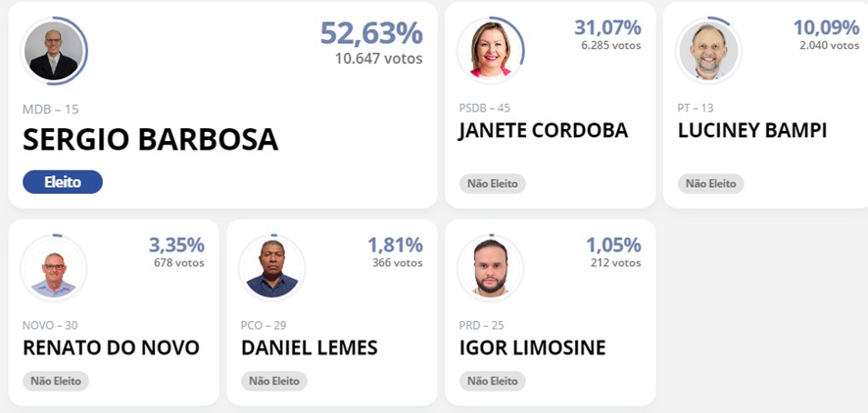Click Igor Limosine's candidate photo
The image size is (868, 413).
(x=490, y=267)
